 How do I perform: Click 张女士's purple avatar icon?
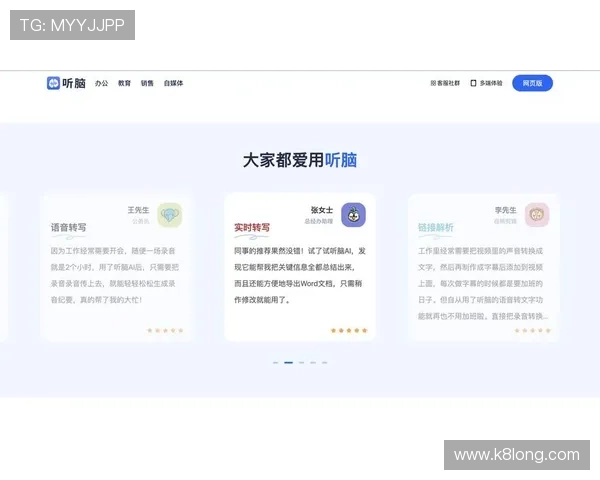tap(353, 215)
